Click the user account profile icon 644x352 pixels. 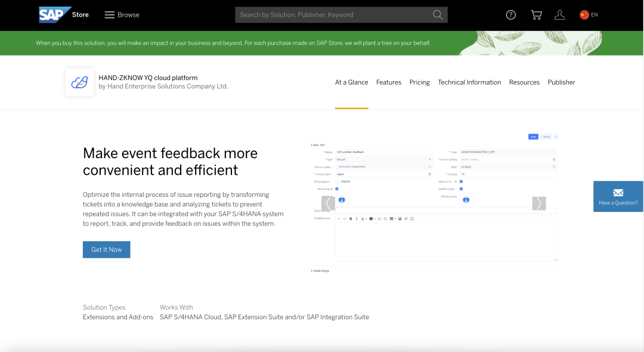(559, 15)
